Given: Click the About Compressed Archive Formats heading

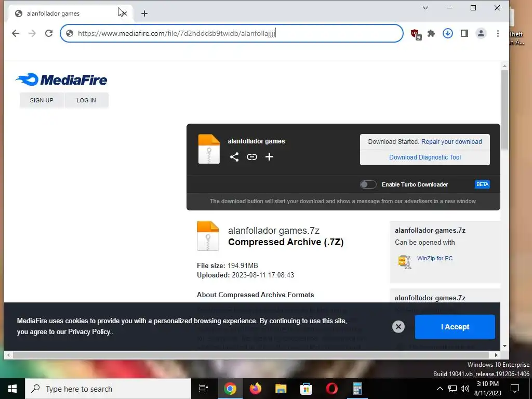Looking at the screenshot, I should [256, 295].
